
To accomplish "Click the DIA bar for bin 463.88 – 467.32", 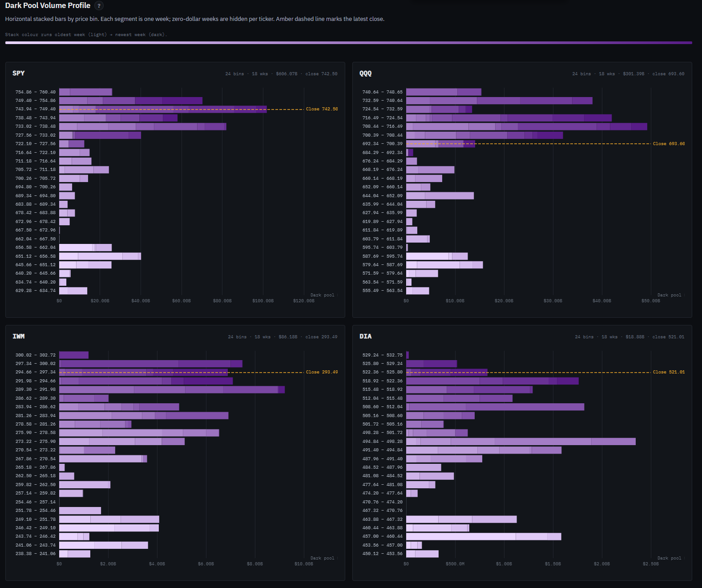I will click(x=461, y=519).
